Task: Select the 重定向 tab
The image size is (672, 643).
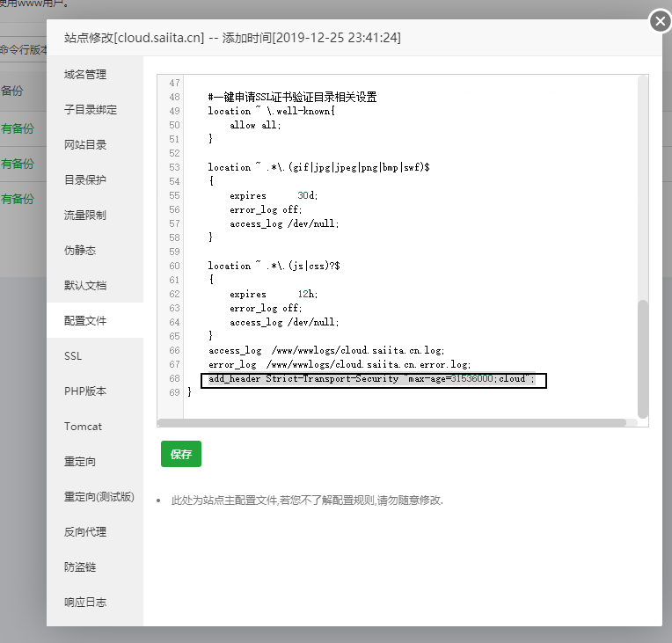Action: point(79,462)
